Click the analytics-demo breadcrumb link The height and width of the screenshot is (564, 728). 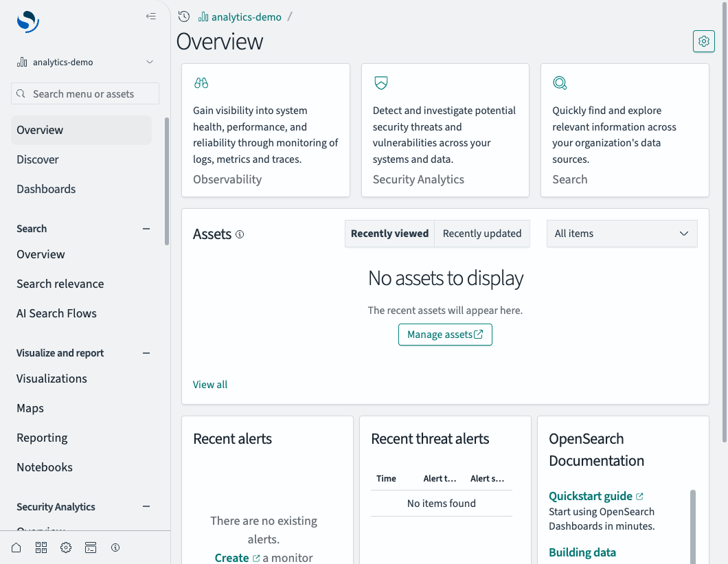[247, 17]
